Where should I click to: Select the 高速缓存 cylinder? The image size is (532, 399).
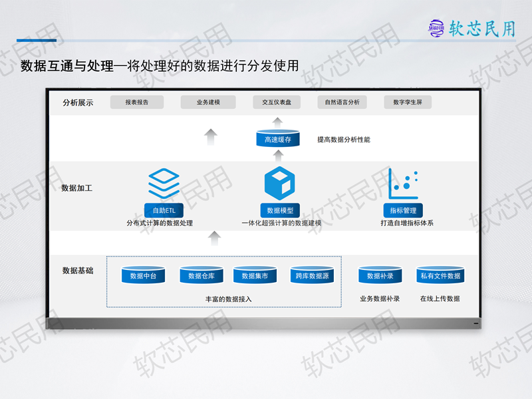(x=278, y=138)
